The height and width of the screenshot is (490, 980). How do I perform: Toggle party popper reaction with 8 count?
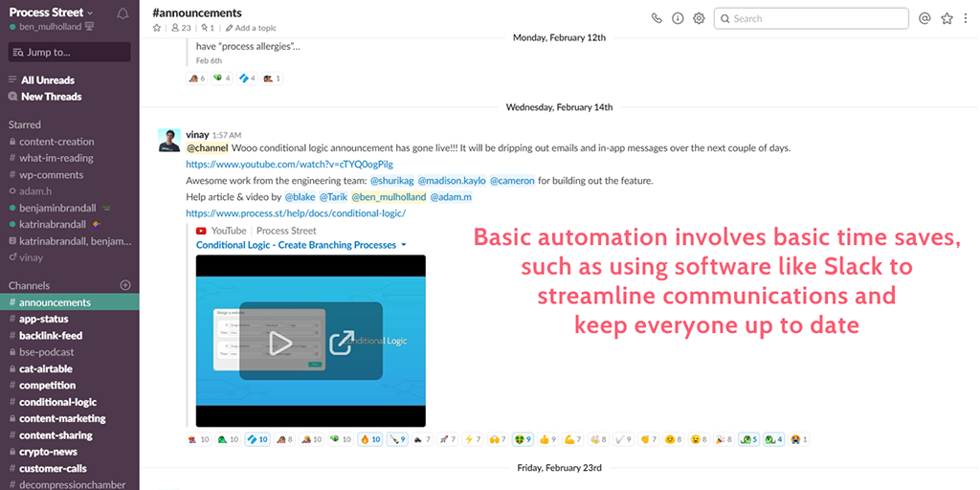[724, 439]
